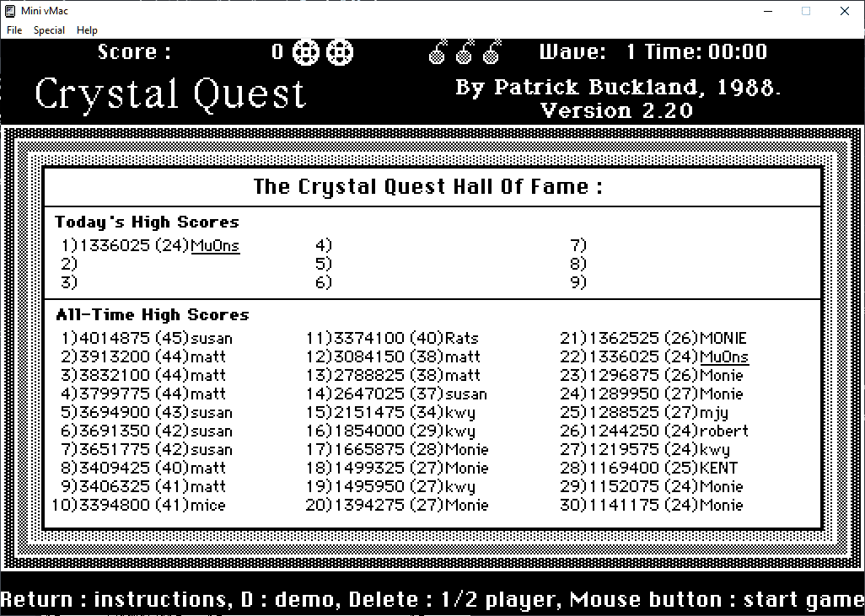Image resolution: width=865 pixels, height=616 pixels.
Task: Click the Mini vMac title bar icon
Action: click(10, 10)
